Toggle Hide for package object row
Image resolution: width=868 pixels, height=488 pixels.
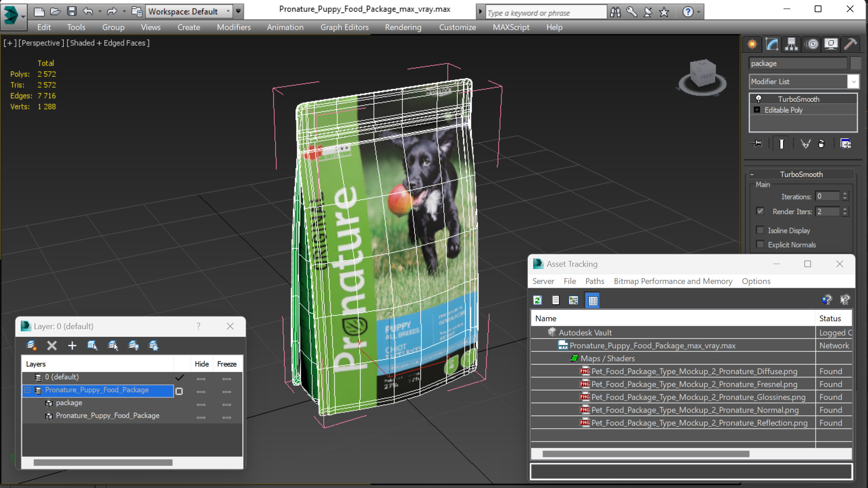click(201, 404)
